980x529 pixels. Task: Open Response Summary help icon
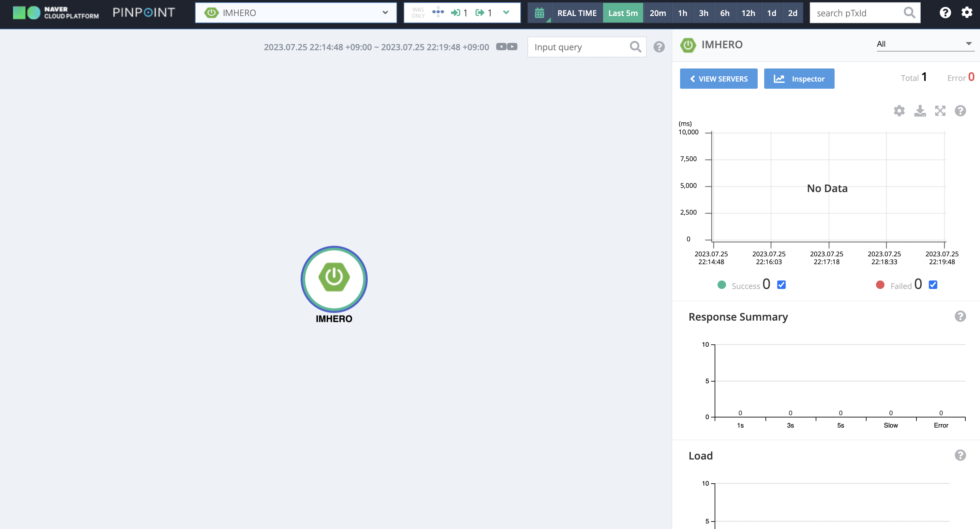(x=960, y=316)
